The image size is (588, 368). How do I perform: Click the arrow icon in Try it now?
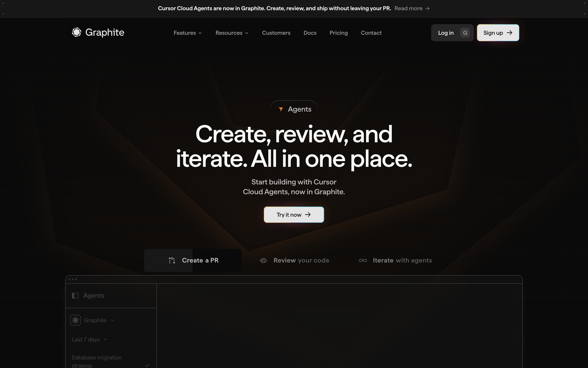[308, 215]
